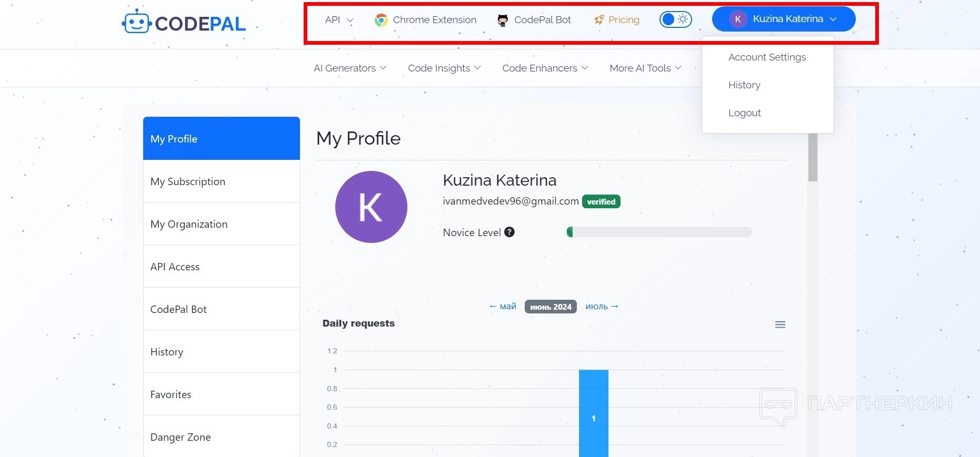Open the Kuzina Katerina user dropdown
This screenshot has height=457, width=980.
(x=784, y=19)
